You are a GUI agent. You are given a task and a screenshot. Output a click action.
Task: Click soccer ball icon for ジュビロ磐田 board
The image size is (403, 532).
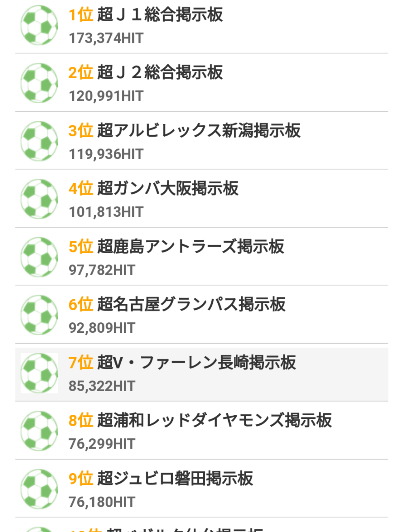pyautogui.click(x=39, y=489)
